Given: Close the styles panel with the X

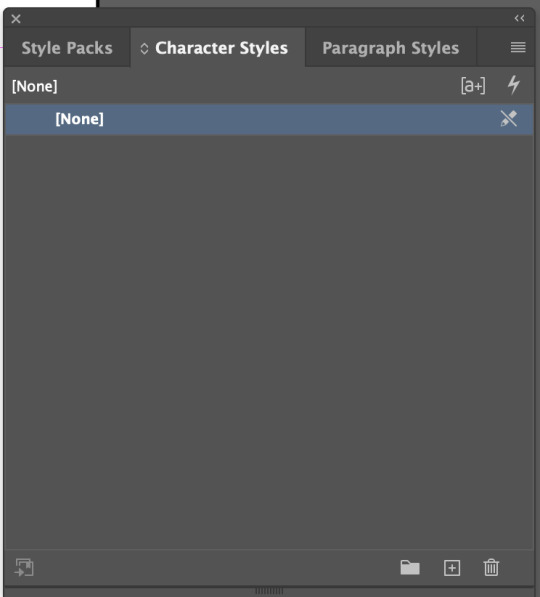Looking at the screenshot, I should click(x=16, y=19).
